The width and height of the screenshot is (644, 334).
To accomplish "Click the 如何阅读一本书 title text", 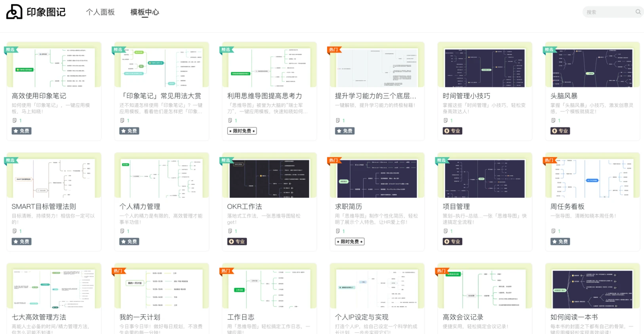I will click(574, 317).
